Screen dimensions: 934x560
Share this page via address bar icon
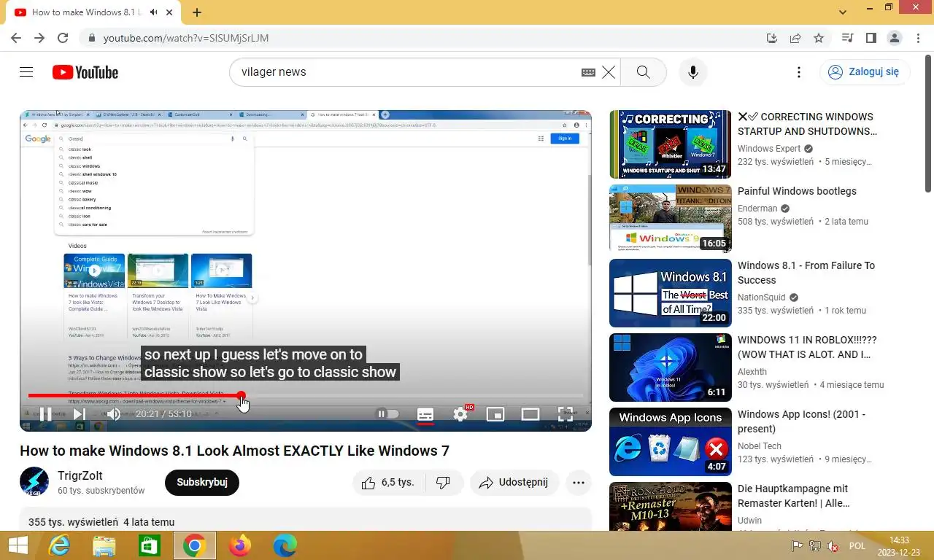click(x=795, y=38)
